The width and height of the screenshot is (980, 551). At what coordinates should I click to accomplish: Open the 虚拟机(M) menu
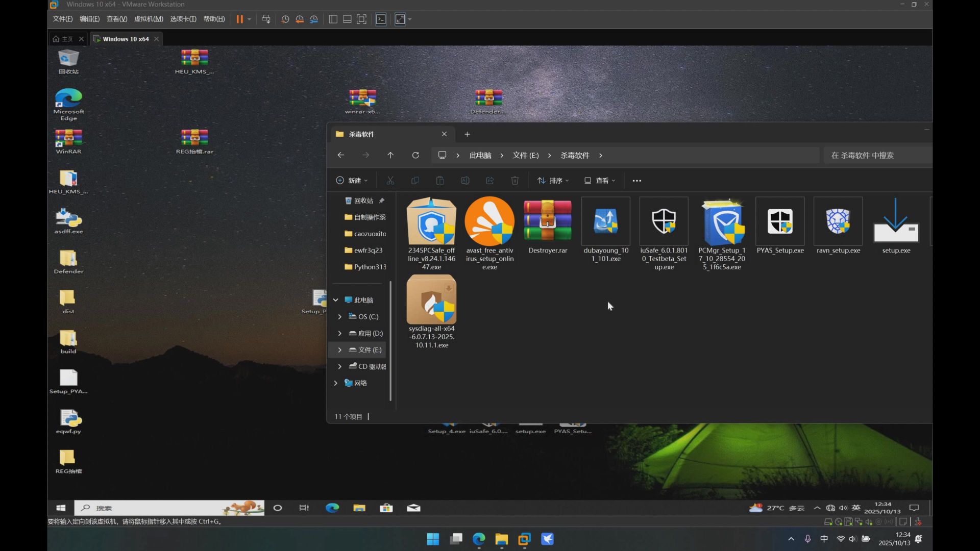coord(149,19)
